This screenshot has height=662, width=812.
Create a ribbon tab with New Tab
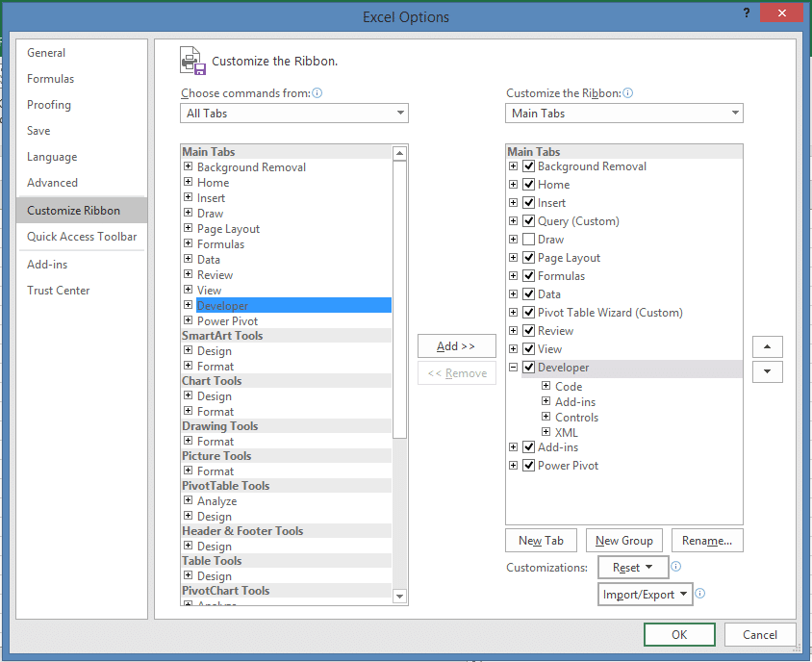point(541,540)
